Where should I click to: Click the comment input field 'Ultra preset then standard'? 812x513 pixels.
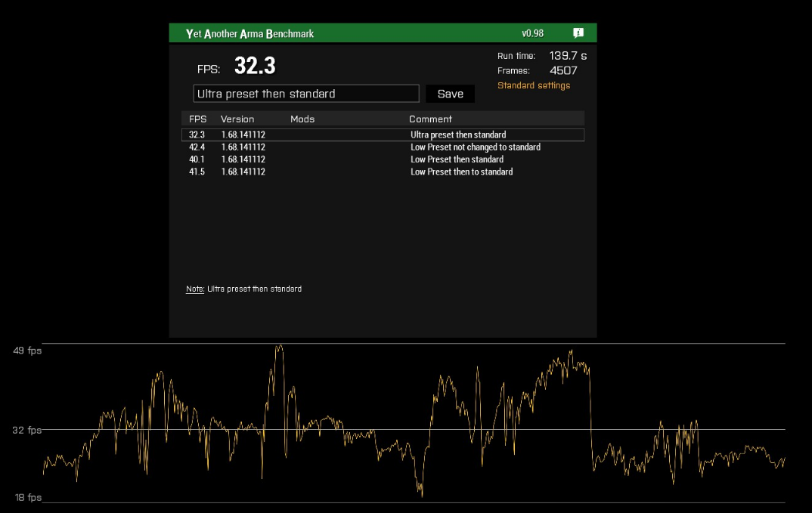click(306, 94)
